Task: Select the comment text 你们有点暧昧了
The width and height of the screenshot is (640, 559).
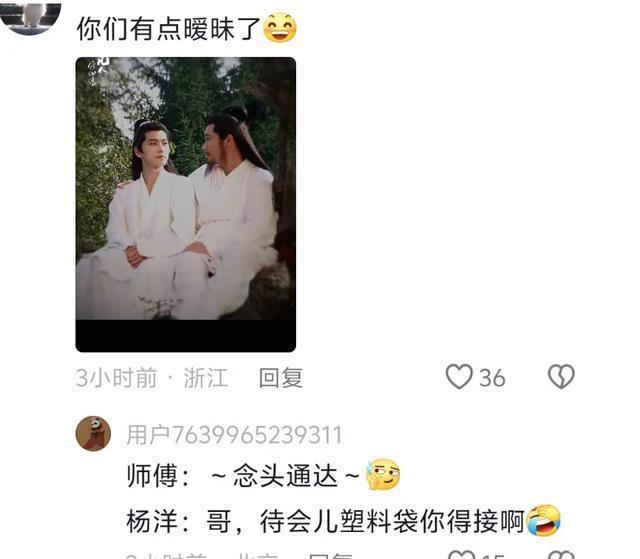Action: point(169,29)
